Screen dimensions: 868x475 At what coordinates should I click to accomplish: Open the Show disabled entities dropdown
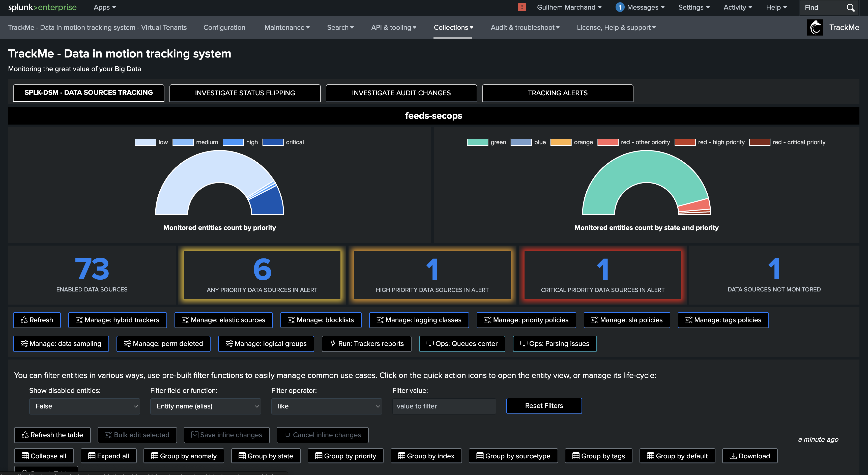[84, 406]
